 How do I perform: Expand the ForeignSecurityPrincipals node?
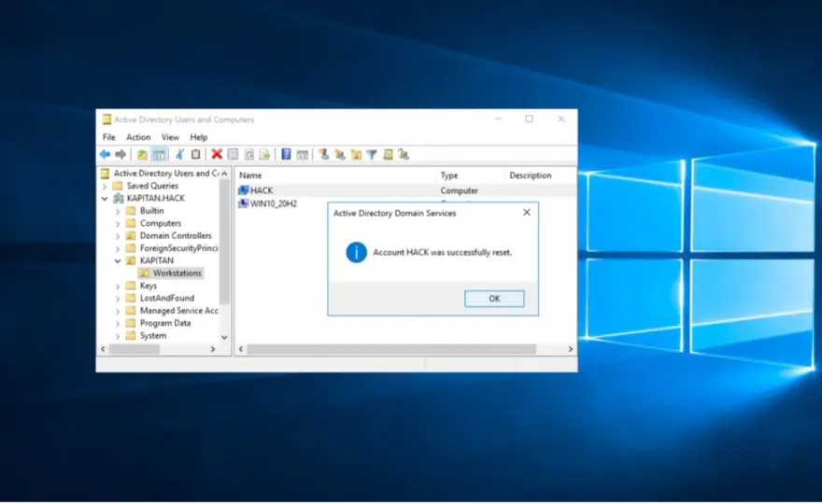pos(118,249)
